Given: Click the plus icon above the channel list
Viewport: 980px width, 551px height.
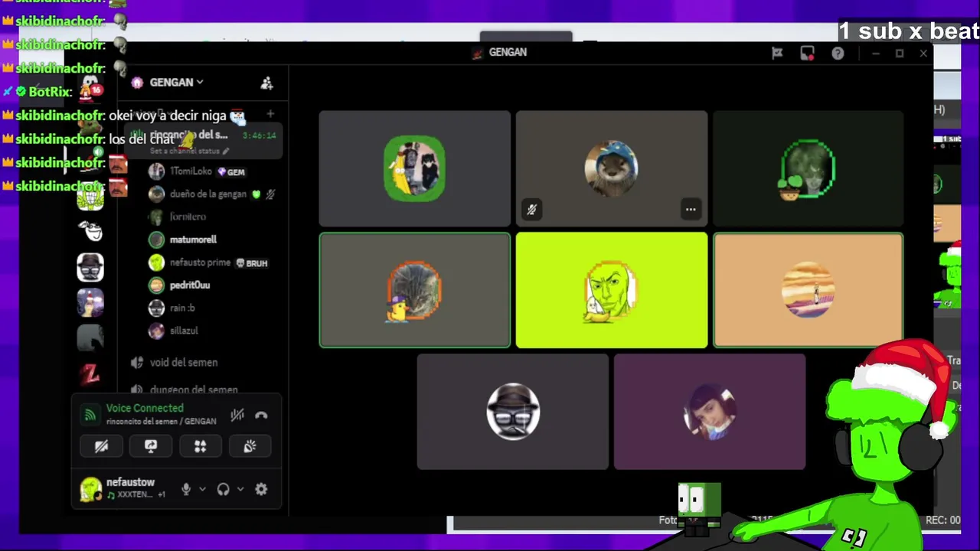Looking at the screenshot, I should point(270,114).
